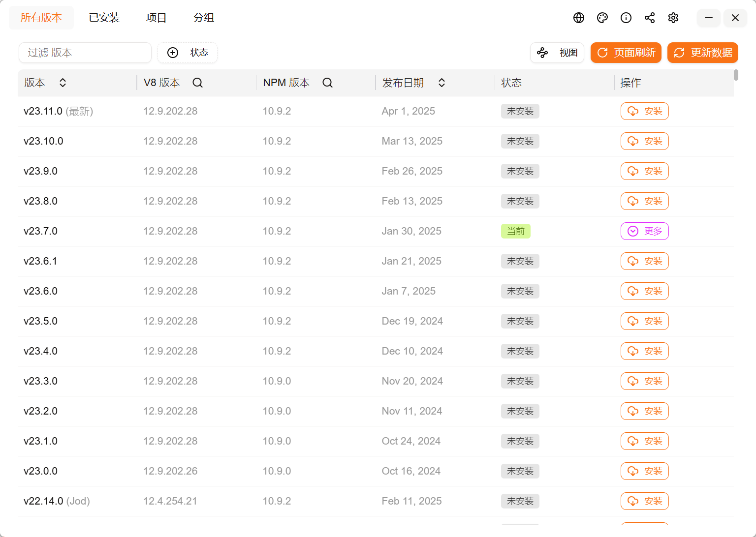Image resolution: width=756 pixels, height=537 pixels.
Task: Click the 操作 column header
Action: click(630, 83)
